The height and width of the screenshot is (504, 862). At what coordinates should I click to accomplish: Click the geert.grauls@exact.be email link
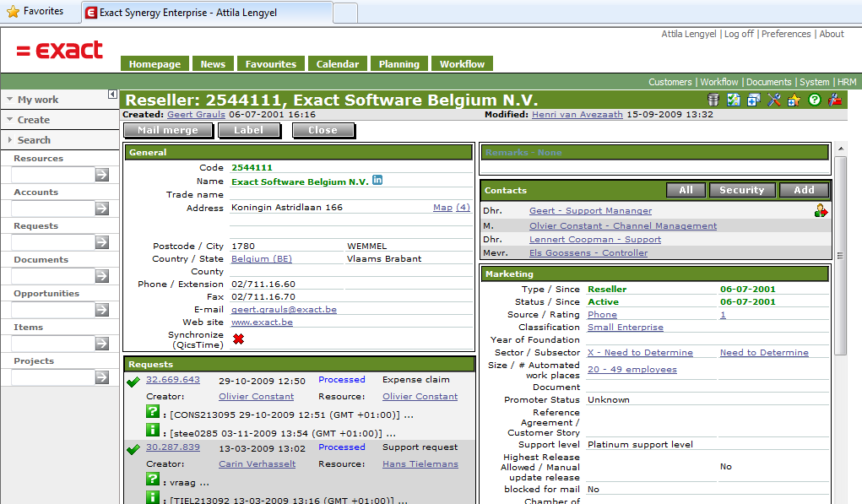(284, 310)
